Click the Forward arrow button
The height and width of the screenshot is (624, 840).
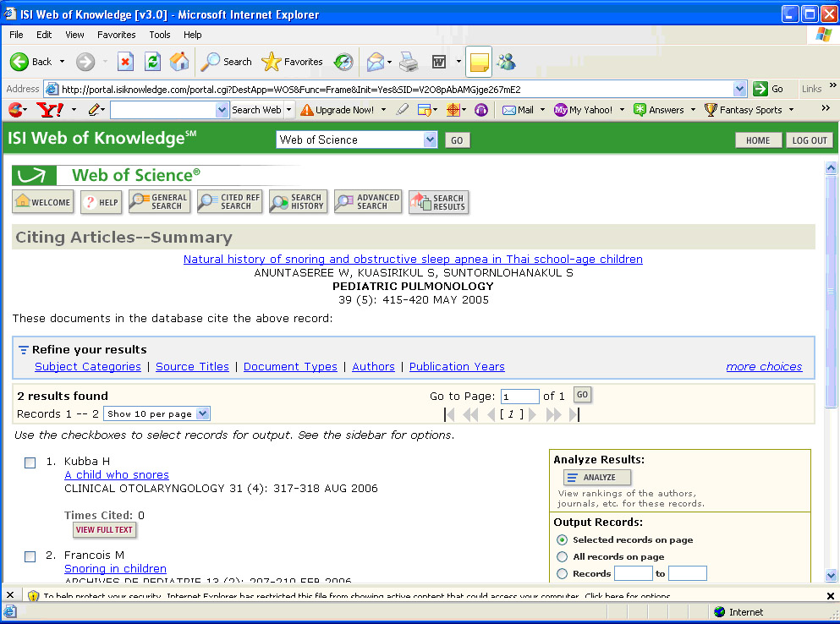click(x=85, y=62)
